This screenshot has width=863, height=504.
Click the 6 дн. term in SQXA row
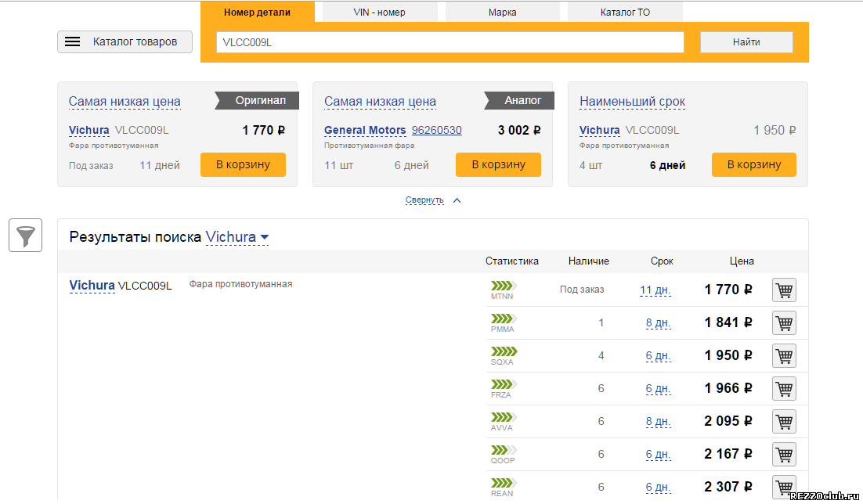pos(659,356)
